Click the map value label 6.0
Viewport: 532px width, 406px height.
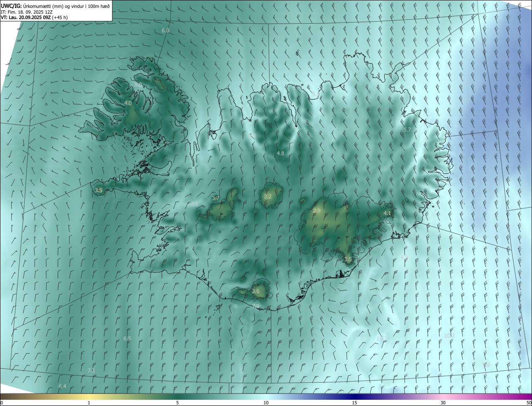point(165,31)
